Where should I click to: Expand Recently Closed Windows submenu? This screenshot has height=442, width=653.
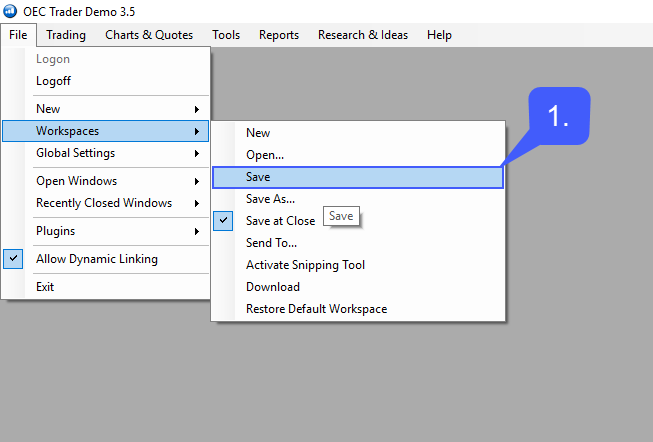[x=105, y=203]
